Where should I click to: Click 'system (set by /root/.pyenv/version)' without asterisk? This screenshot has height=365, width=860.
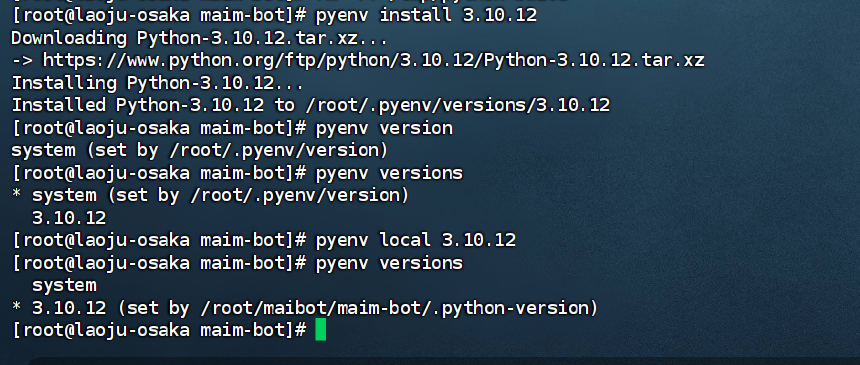200,150
